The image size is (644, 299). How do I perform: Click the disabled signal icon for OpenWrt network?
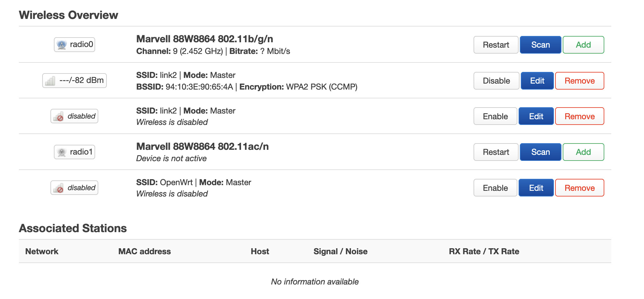(x=58, y=188)
